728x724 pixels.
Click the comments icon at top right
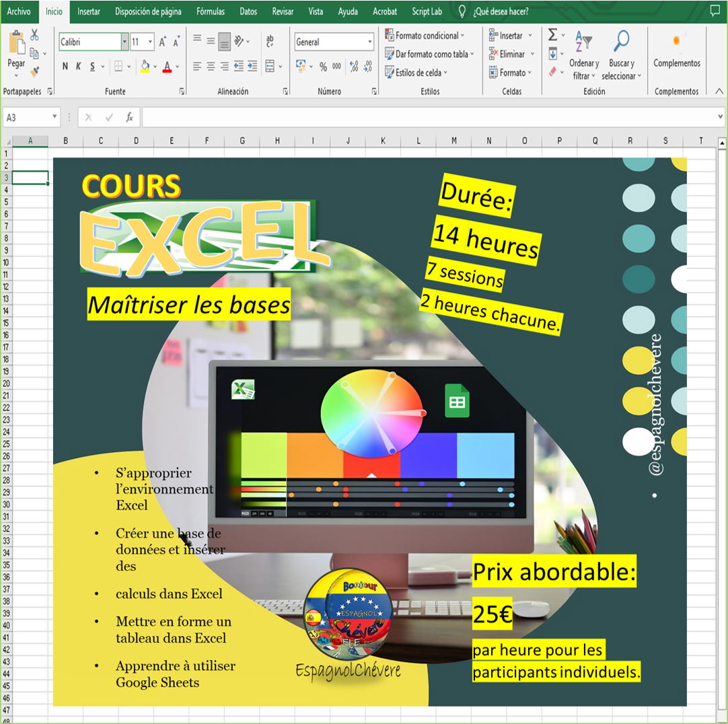[715, 11]
